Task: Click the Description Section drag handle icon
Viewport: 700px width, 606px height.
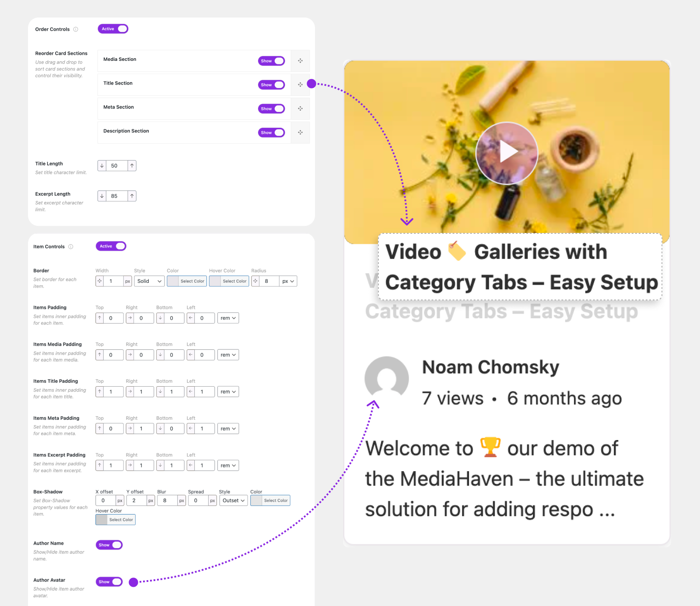Action: [300, 133]
